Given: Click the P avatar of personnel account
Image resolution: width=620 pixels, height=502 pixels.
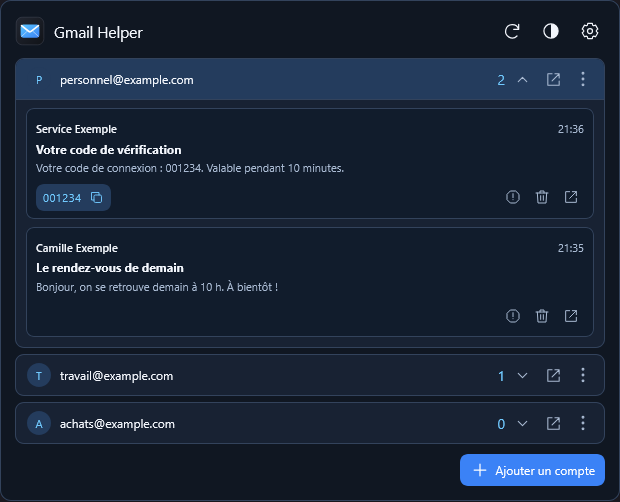Looking at the screenshot, I should pos(39,80).
